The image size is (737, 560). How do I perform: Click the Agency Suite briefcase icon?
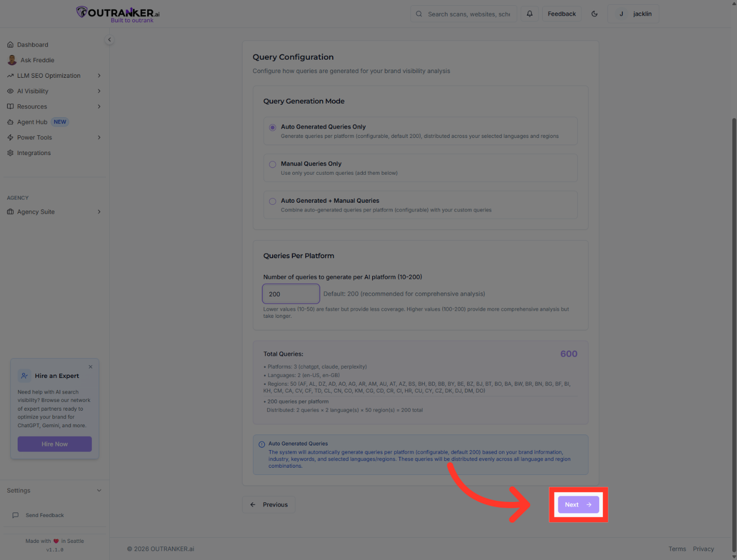coord(10,212)
